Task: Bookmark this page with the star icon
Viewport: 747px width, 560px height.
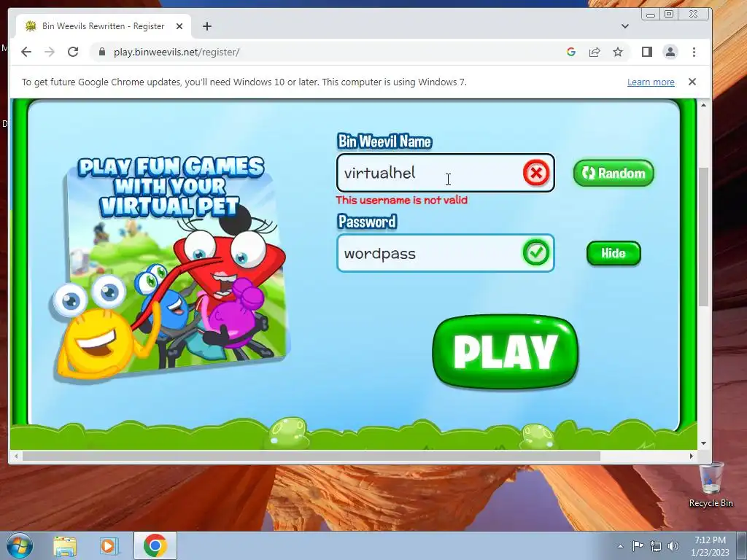Action: [618, 52]
